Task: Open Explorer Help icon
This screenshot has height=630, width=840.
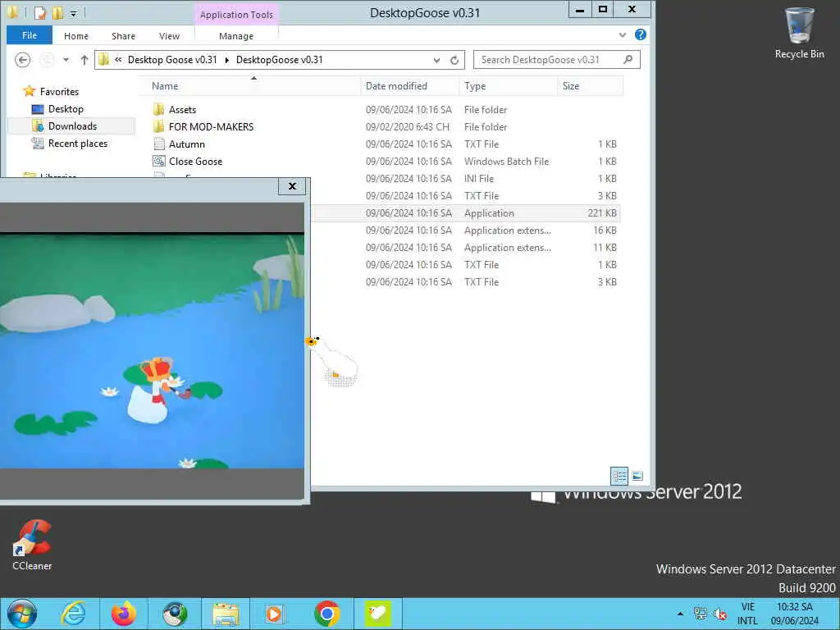Action: (x=640, y=34)
